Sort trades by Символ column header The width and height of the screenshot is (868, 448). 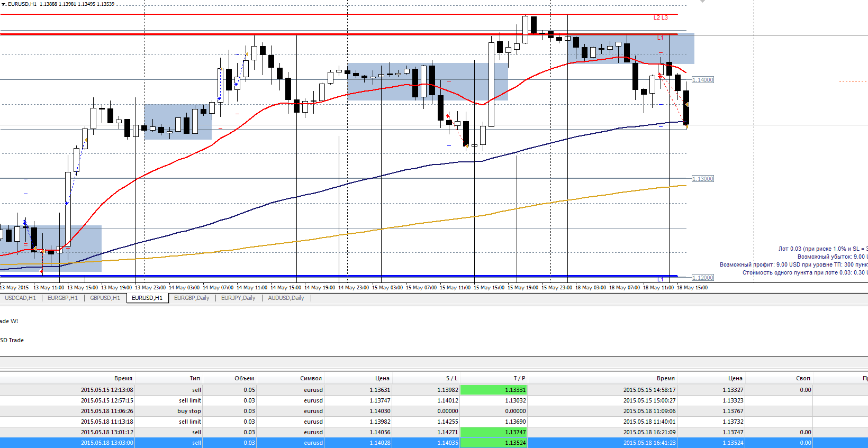coord(311,378)
